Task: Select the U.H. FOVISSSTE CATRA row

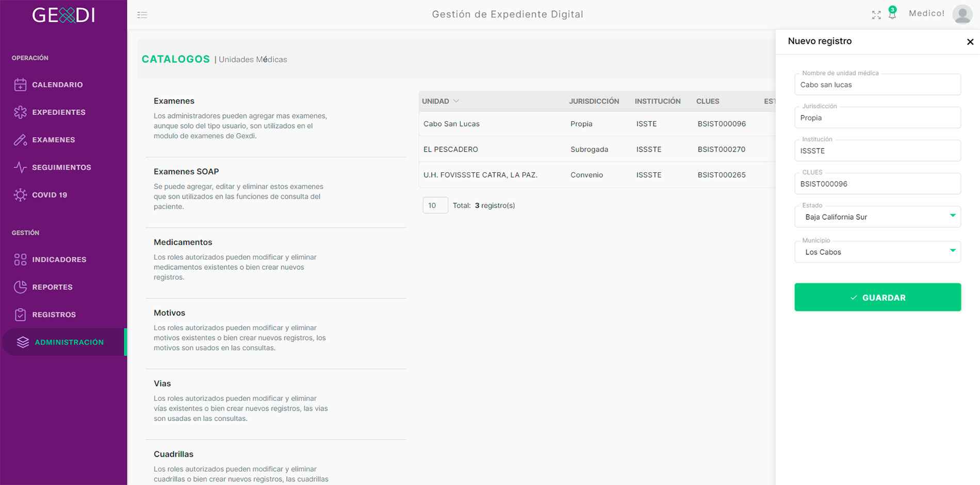Action: (x=597, y=175)
